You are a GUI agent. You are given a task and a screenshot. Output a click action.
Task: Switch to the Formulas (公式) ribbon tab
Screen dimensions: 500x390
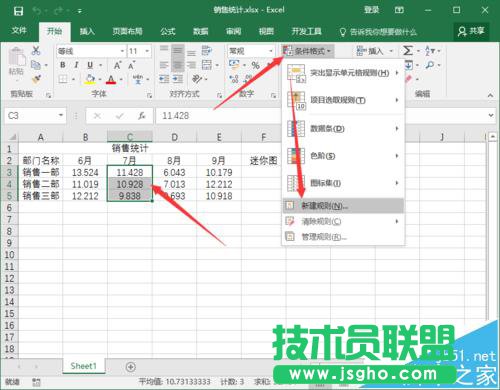(x=168, y=31)
